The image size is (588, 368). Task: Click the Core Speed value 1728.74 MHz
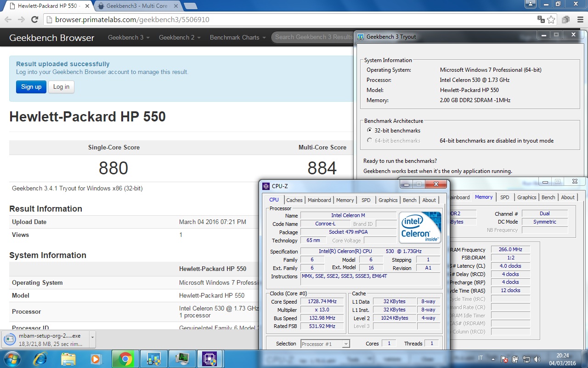(322, 302)
